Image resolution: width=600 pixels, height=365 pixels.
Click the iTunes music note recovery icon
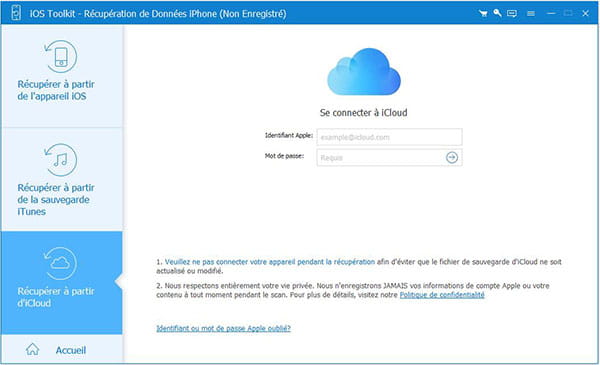61,160
